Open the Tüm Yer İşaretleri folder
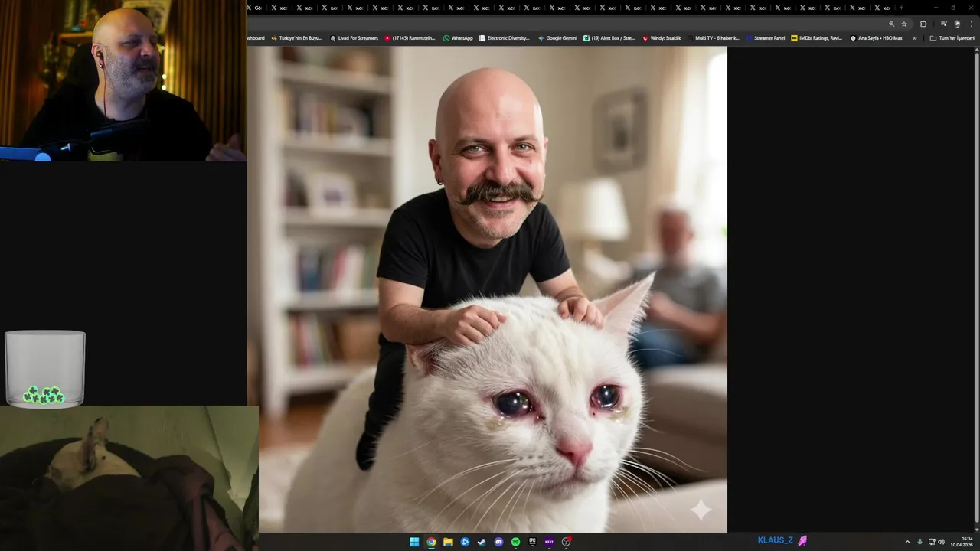 (x=952, y=37)
